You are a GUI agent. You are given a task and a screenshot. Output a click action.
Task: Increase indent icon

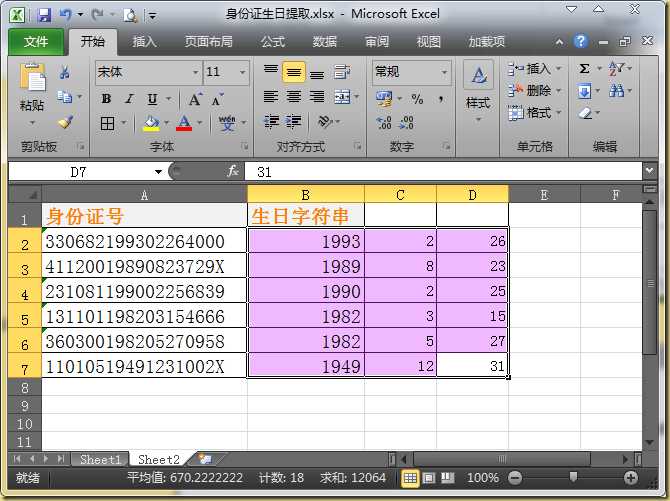293,122
